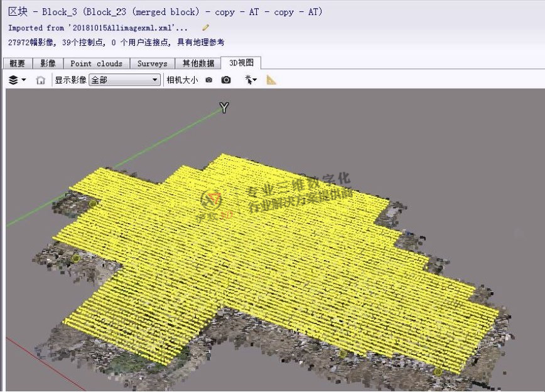Click the large camera size icon
Image resolution: width=545 pixels, height=392 pixels.
(225, 80)
